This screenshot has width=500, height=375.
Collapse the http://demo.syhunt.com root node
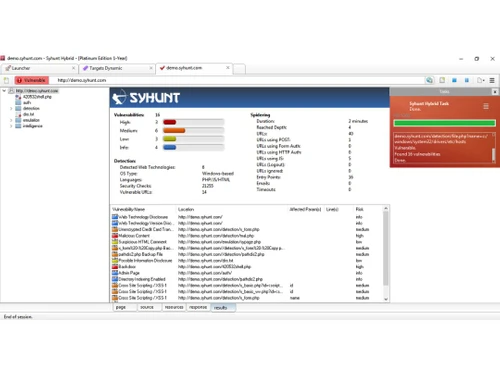click(x=4, y=91)
